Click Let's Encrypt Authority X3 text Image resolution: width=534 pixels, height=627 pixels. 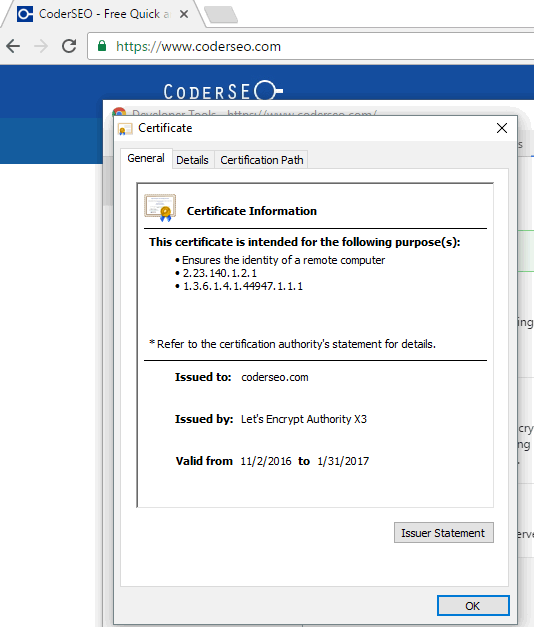pos(304,419)
